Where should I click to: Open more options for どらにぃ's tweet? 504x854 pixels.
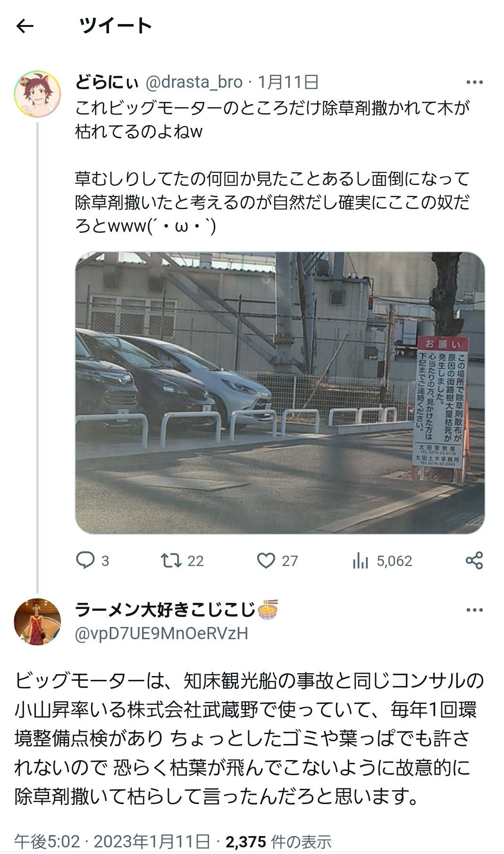[474, 82]
